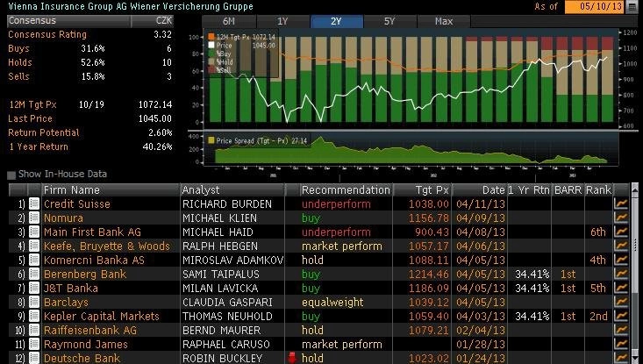Open the Main First Bank AG document icon
This screenshot has height=364, width=643.
click(x=34, y=232)
